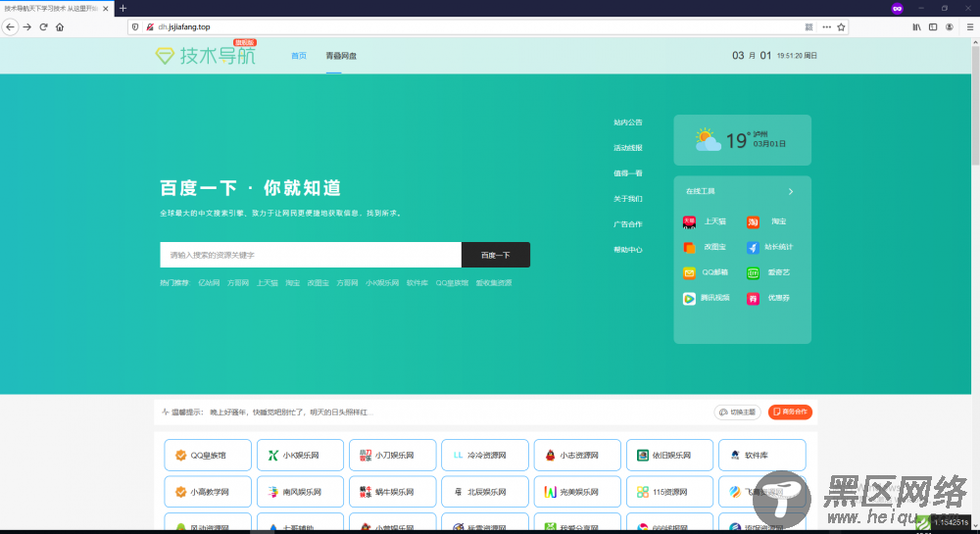Click the 爱收集资源 hot recommendation link
This screenshot has width=980, height=534.
click(x=494, y=283)
